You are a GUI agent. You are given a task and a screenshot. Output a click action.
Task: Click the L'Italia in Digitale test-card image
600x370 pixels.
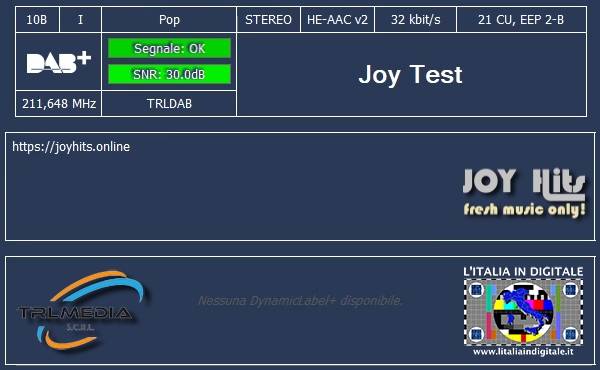point(523,311)
